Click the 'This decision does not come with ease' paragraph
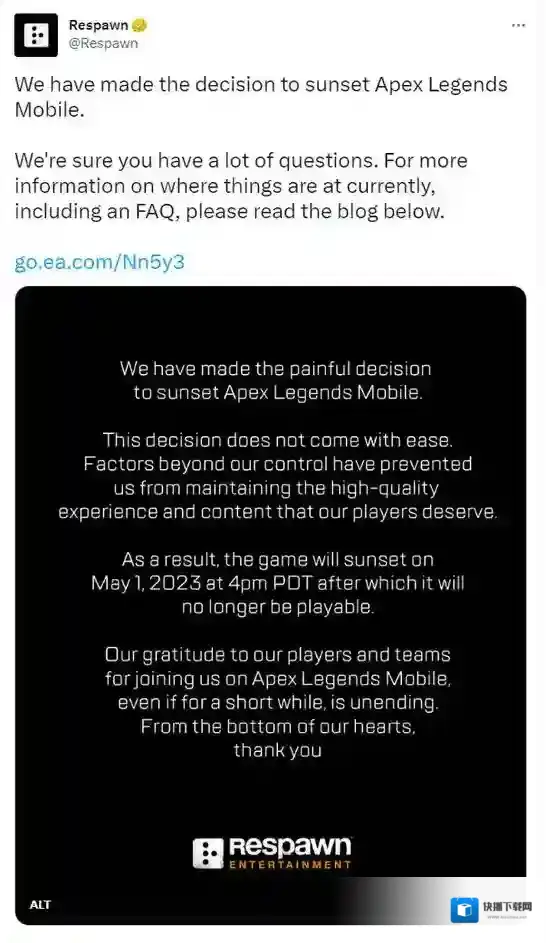Screen dimensions: 546x943 278,476
